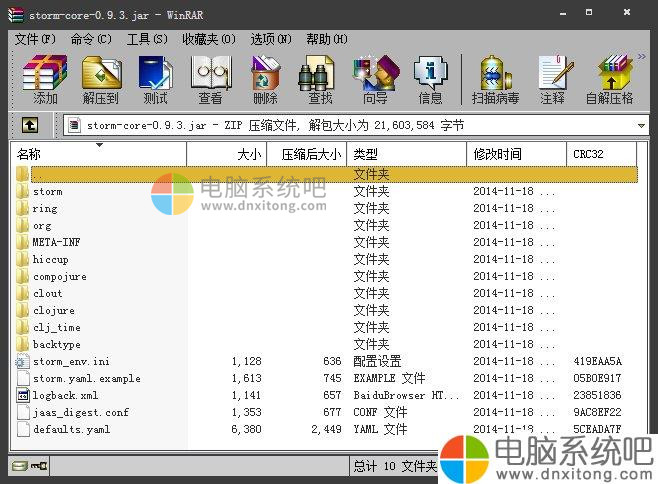Click the archive path text field
This screenshot has width=658, height=484.
(355, 126)
